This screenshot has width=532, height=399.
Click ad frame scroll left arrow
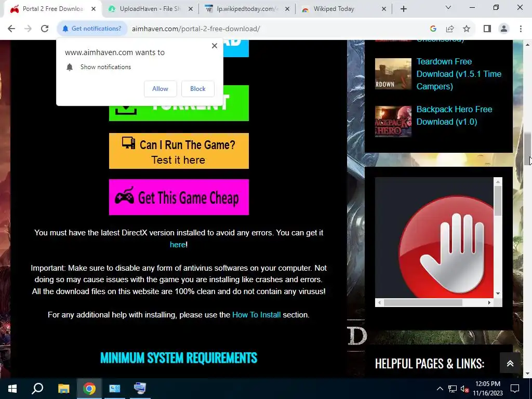click(379, 303)
